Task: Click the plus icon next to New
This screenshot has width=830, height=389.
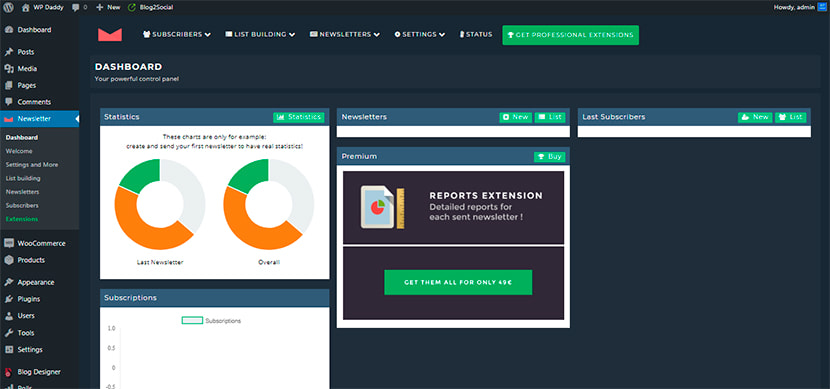Action: pos(100,7)
